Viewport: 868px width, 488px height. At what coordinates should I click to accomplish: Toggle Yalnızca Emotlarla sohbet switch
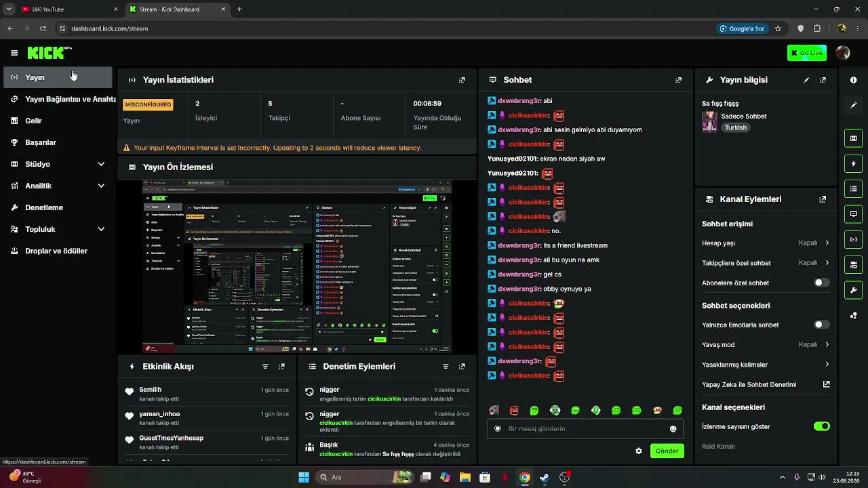821,325
